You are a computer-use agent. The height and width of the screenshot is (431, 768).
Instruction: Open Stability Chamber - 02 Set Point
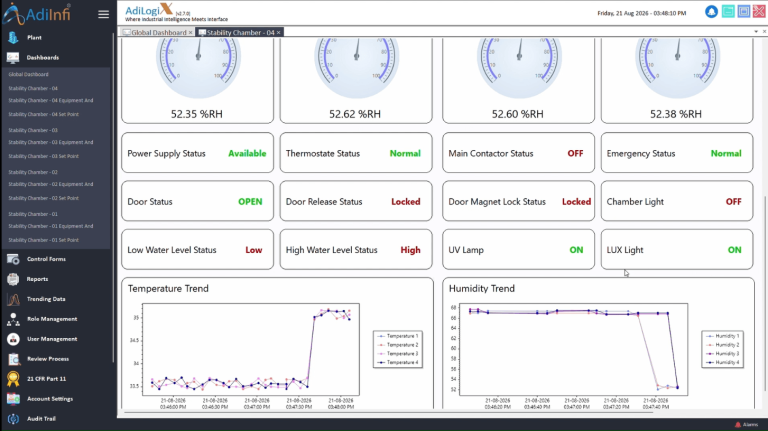coord(43,198)
